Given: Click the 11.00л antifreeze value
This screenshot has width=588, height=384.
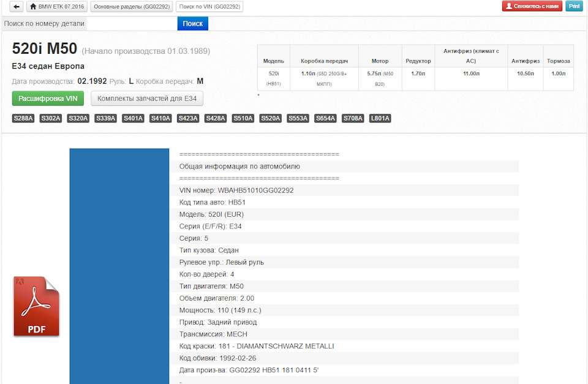Looking at the screenshot, I should 471,73.
